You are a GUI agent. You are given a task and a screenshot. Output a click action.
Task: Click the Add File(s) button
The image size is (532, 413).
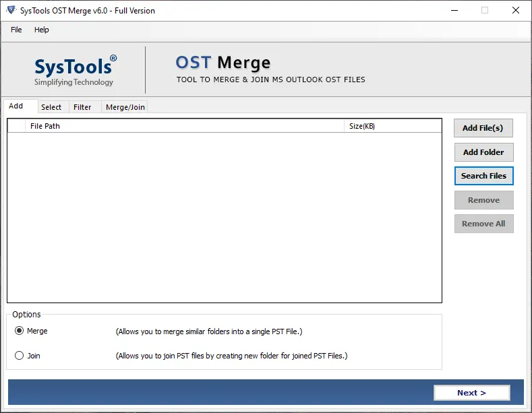(483, 128)
